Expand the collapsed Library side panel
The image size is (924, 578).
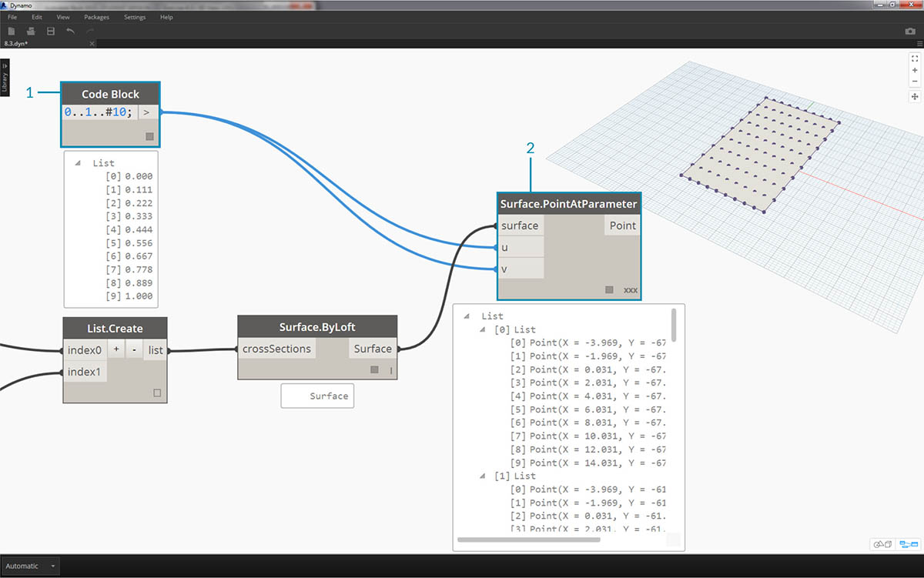(x=5, y=78)
